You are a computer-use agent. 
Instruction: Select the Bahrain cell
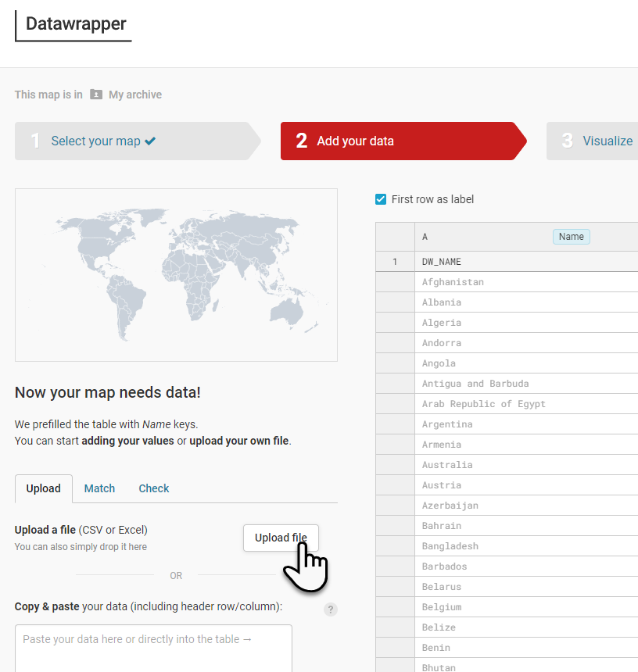[x=526, y=526]
